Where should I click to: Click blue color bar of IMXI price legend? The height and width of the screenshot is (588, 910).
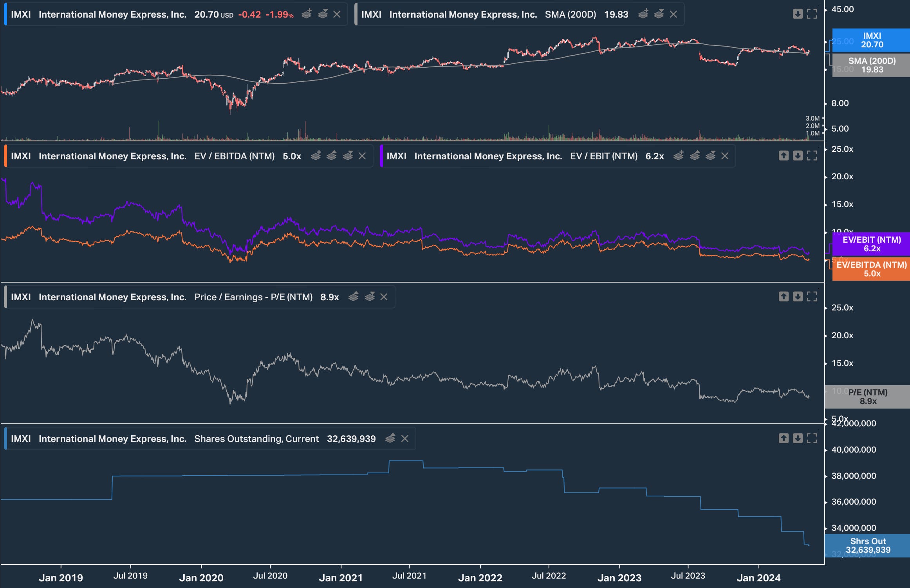point(5,14)
